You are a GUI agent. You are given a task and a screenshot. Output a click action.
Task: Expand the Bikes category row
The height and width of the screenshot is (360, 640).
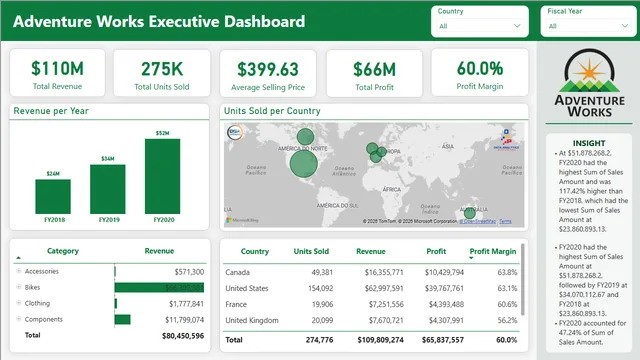click(19, 287)
